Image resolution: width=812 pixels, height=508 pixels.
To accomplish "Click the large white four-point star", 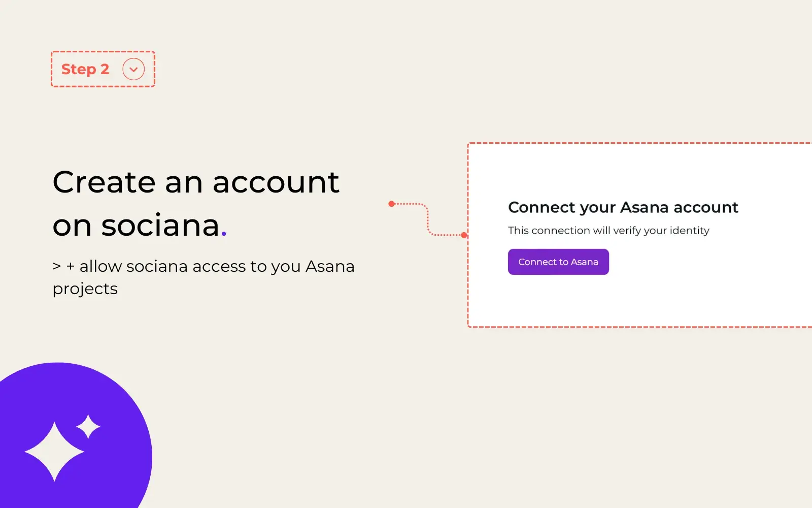I will (54, 451).
